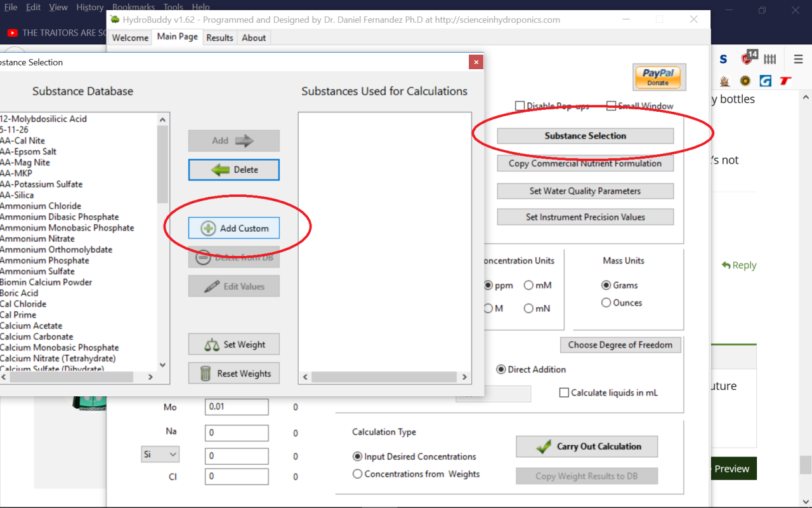Click the PayPal Donate button

(658, 77)
